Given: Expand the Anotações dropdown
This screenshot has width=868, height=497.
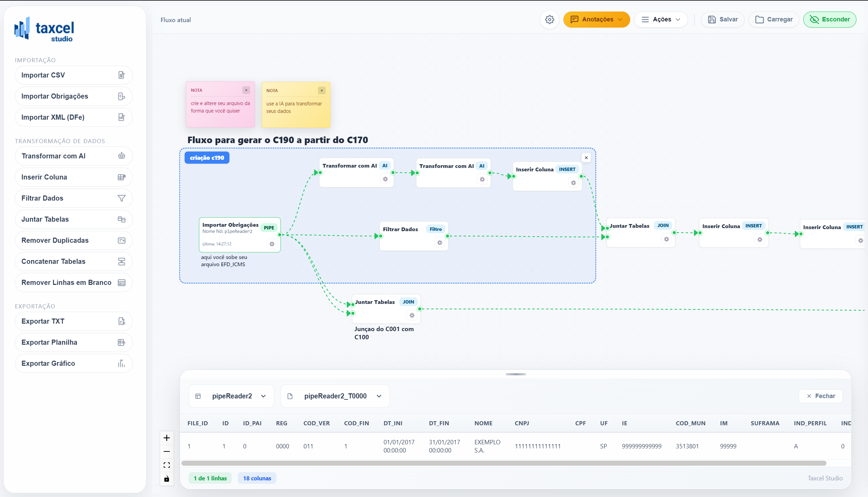Looking at the screenshot, I should click(596, 19).
